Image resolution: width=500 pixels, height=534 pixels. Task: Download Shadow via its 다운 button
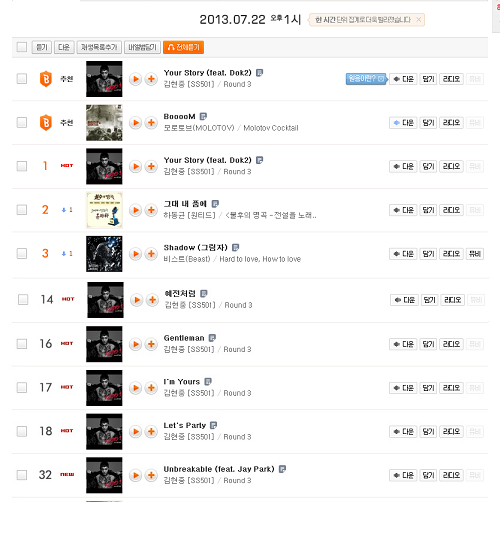point(403,254)
